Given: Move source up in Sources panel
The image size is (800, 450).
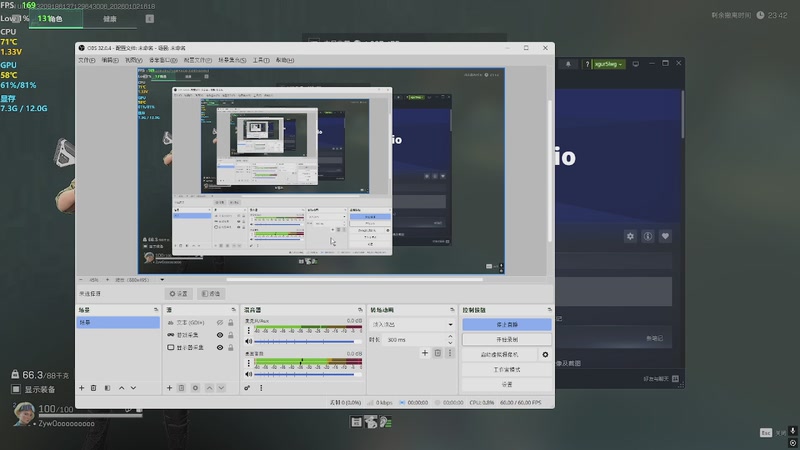Looking at the screenshot, I should (x=209, y=388).
